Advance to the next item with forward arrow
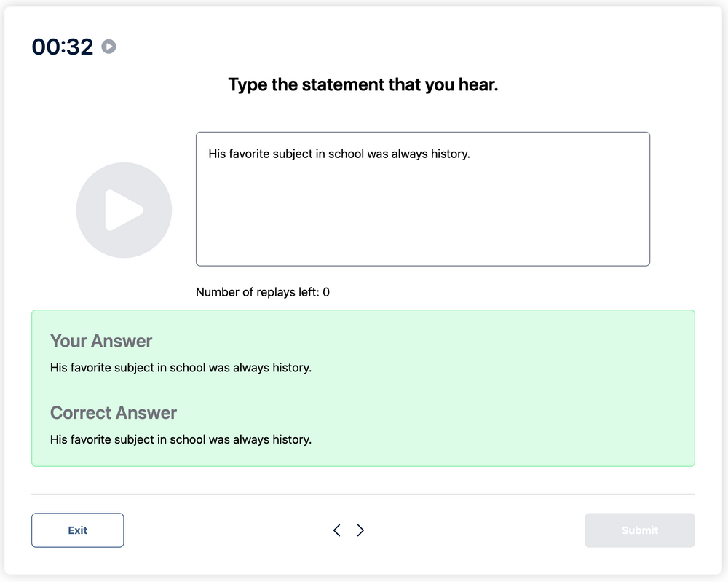Viewport: 728px width, 582px height. pyautogui.click(x=360, y=530)
